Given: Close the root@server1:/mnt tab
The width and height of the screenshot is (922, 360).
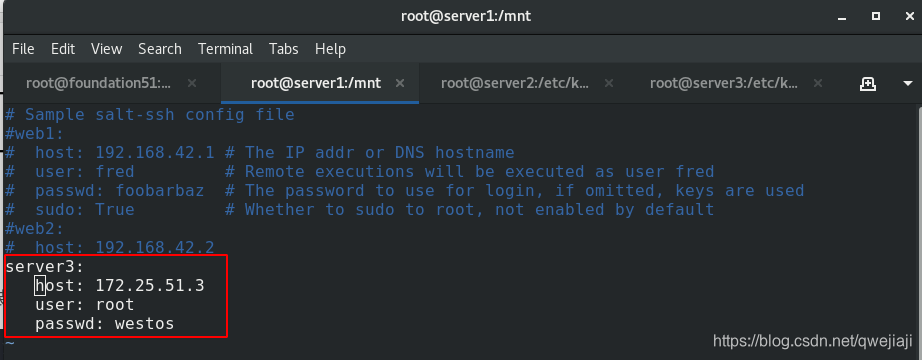Looking at the screenshot, I should pos(400,84).
